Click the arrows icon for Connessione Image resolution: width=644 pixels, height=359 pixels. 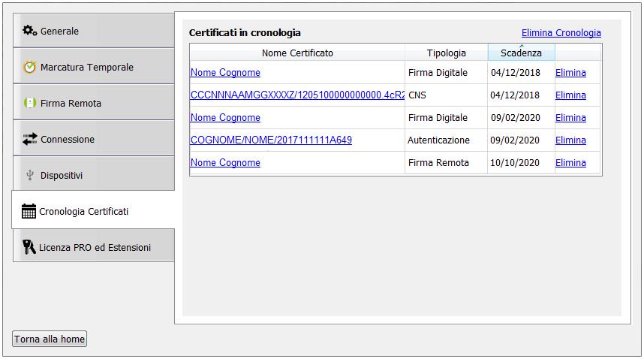point(29,139)
